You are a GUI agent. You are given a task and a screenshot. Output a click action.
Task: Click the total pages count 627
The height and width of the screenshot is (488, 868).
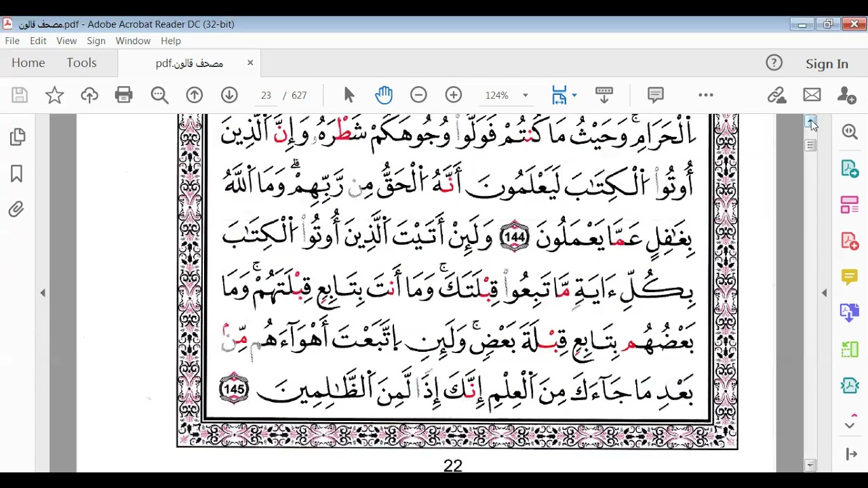click(x=299, y=96)
